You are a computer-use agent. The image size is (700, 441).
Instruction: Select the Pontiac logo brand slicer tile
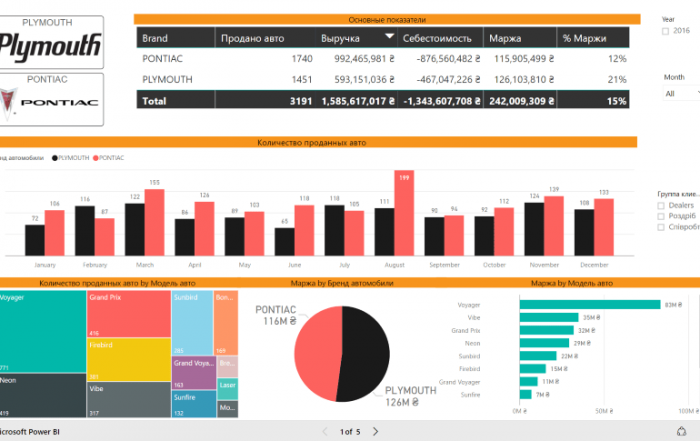(51, 100)
